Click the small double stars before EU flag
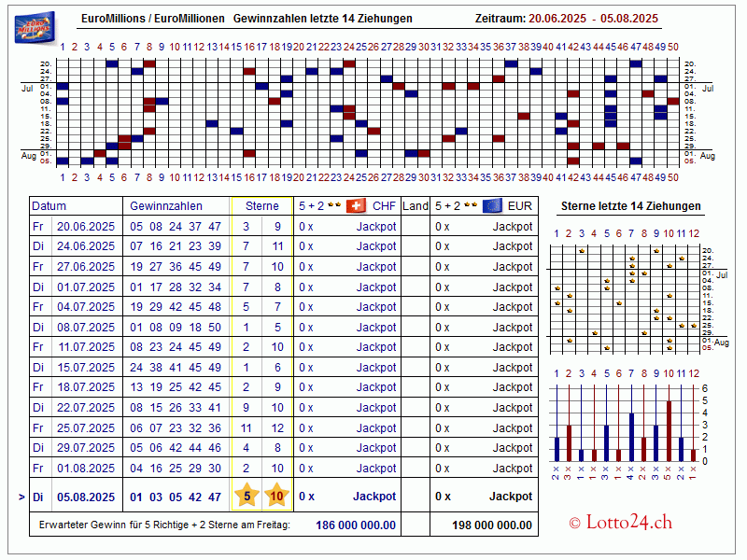Image resolution: width=747 pixels, height=560 pixels. (471, 204)
